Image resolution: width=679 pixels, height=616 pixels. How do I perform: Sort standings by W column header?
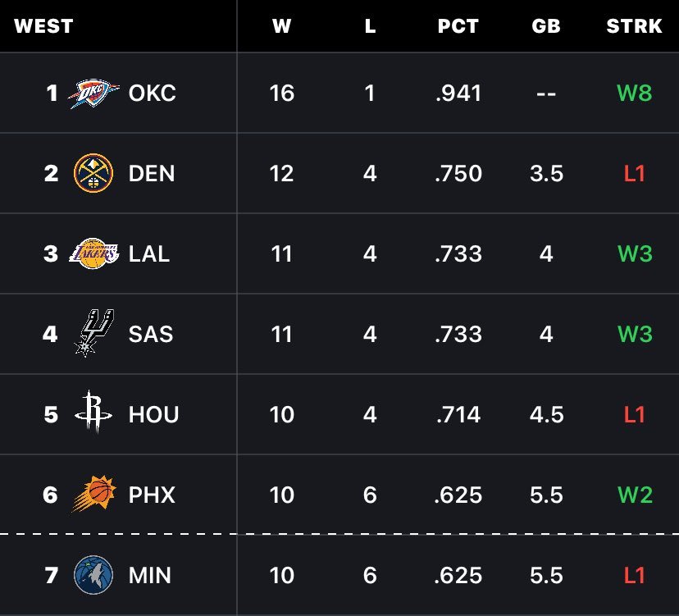pyautogui.click(x=281, y=26)
